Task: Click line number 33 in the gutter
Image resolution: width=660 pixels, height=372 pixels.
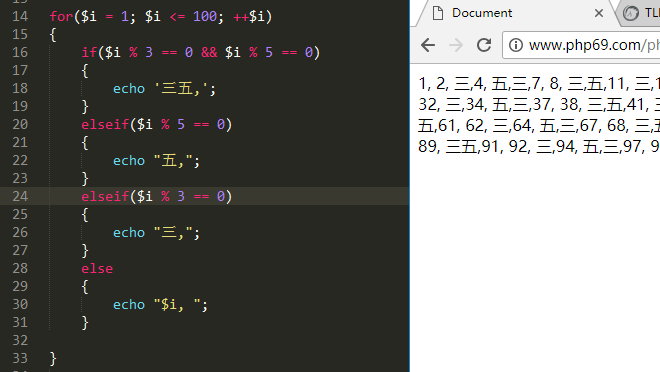Action: click(x=20, y=358)
